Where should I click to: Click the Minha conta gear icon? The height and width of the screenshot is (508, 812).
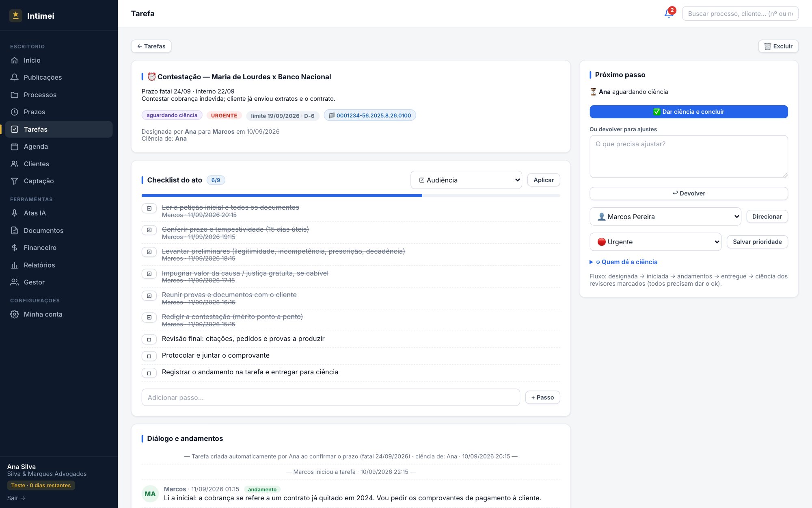15,314
